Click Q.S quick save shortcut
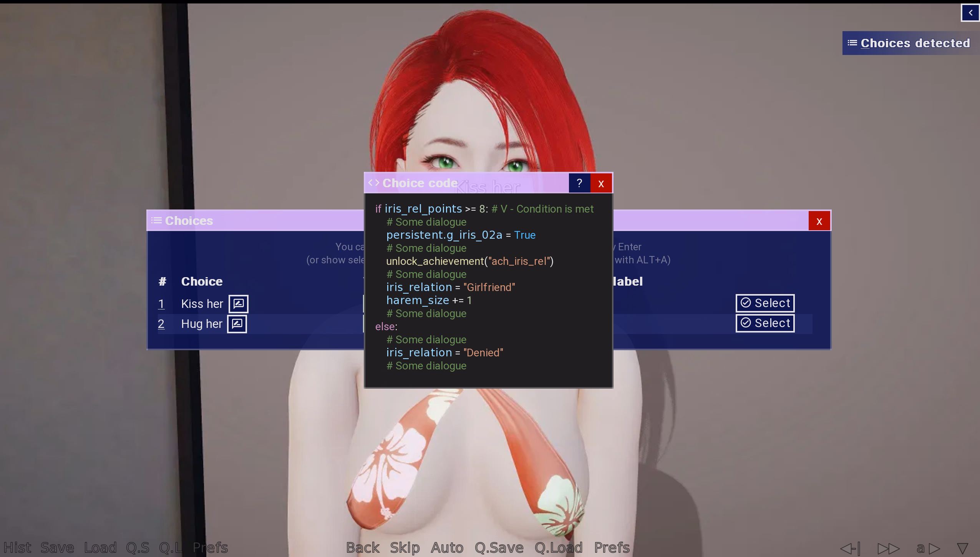 (x=138, y=547)
